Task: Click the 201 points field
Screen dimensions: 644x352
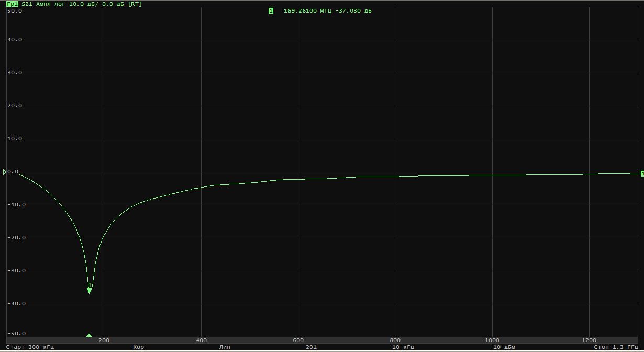Action: point(311,347)
